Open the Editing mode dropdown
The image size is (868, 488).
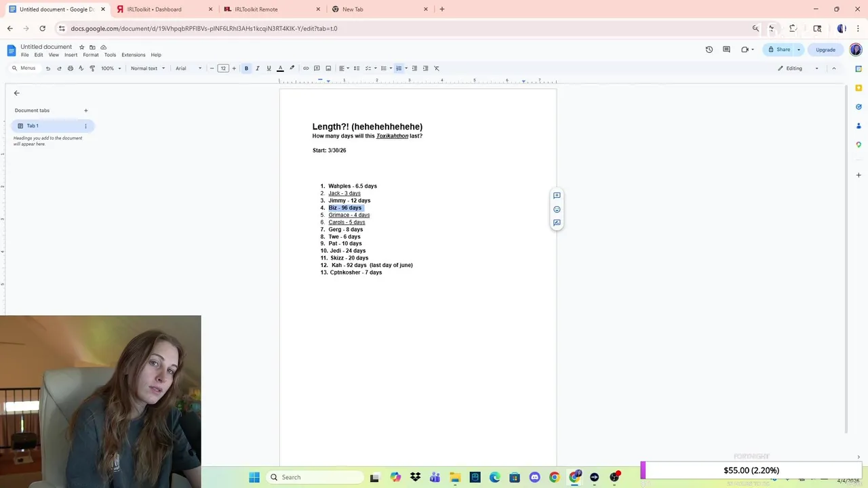[x=798, y=68]
